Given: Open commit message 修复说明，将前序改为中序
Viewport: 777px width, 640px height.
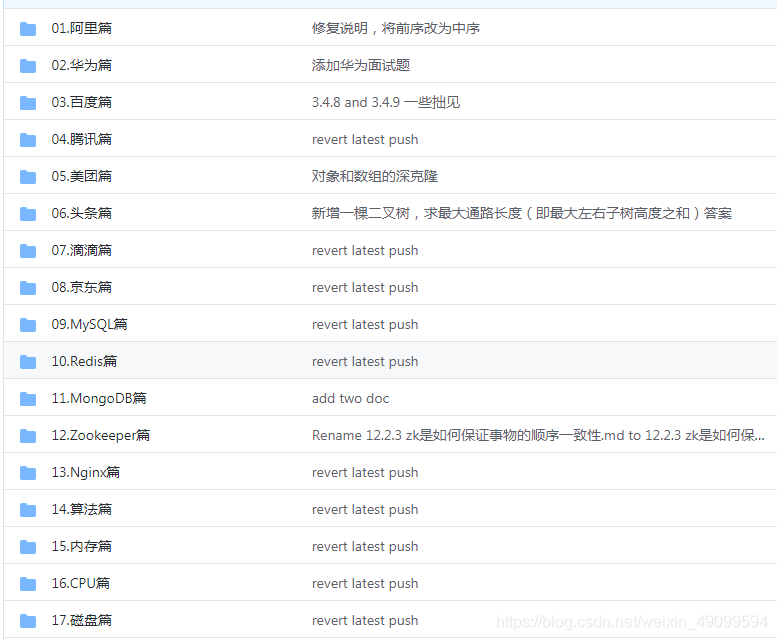Looking at the screenshot, I should point(395,28).
